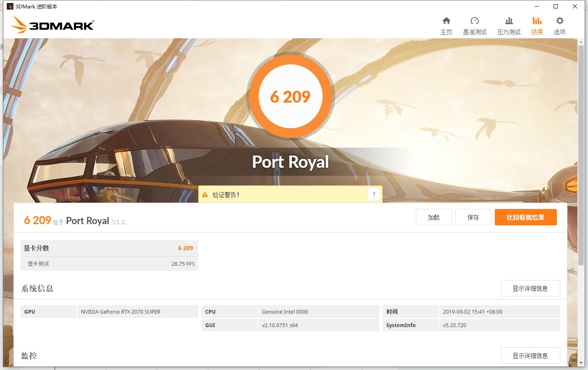The image size is (588, 370).
Task: Open the 主页 home screen
Action: pyautogui.click(x=446, y=25)
